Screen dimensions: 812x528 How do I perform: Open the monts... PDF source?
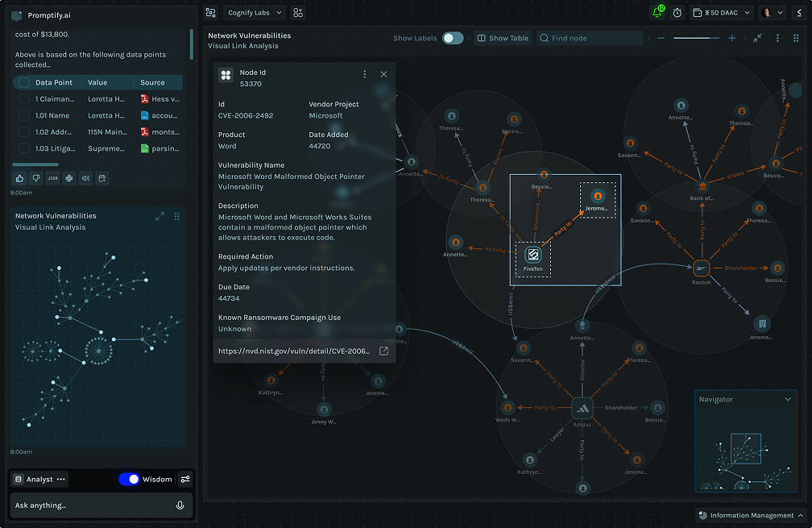159,132
